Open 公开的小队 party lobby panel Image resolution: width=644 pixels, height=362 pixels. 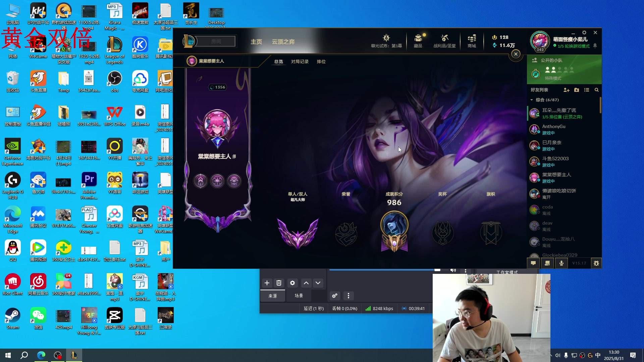564,69
